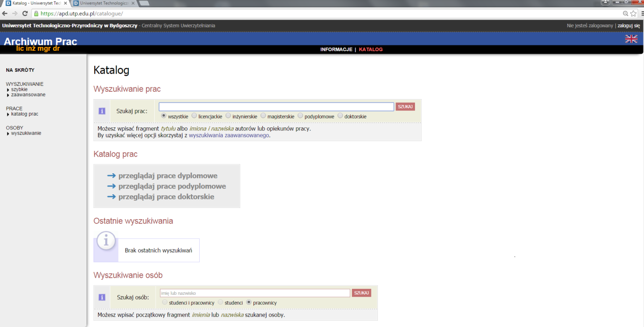Click the info icon beside Szukaj osób
This screenshot has height=327, width=644.
[102, 297]
